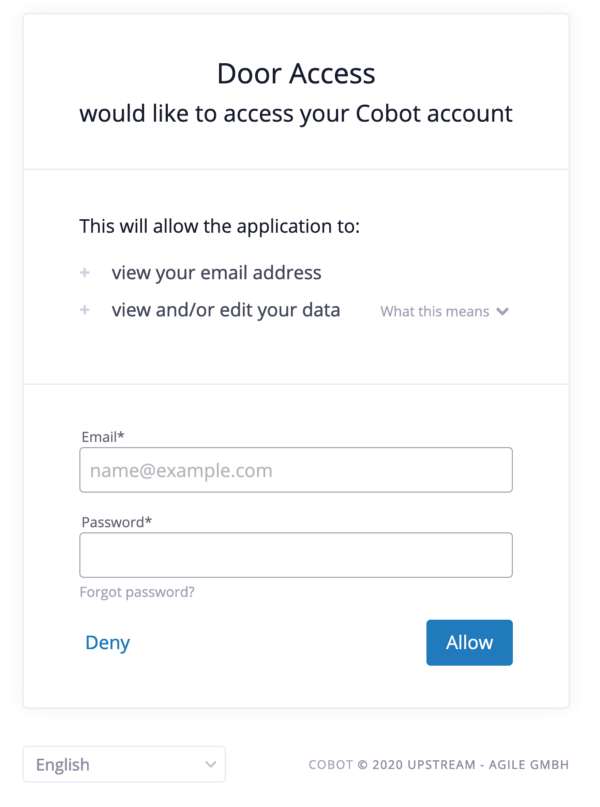
Task: Focus the Email input field
Action: pyautogui.click(x=296, y=470)
